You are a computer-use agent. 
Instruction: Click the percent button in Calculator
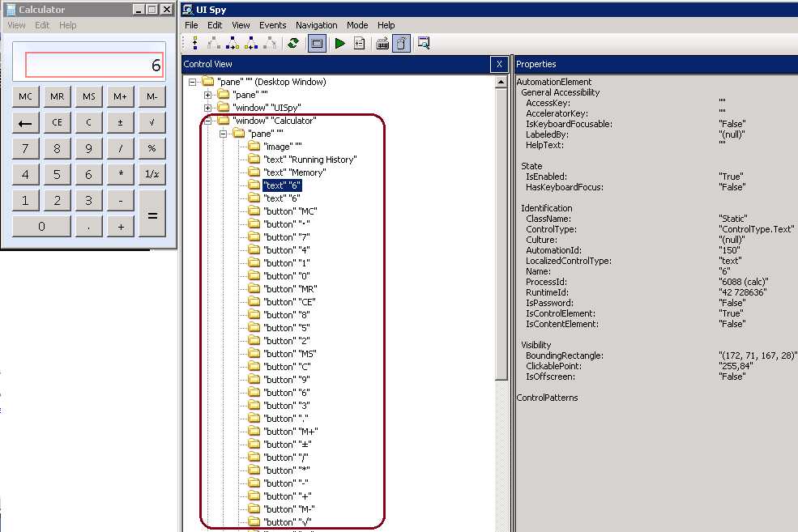(151, 148)
